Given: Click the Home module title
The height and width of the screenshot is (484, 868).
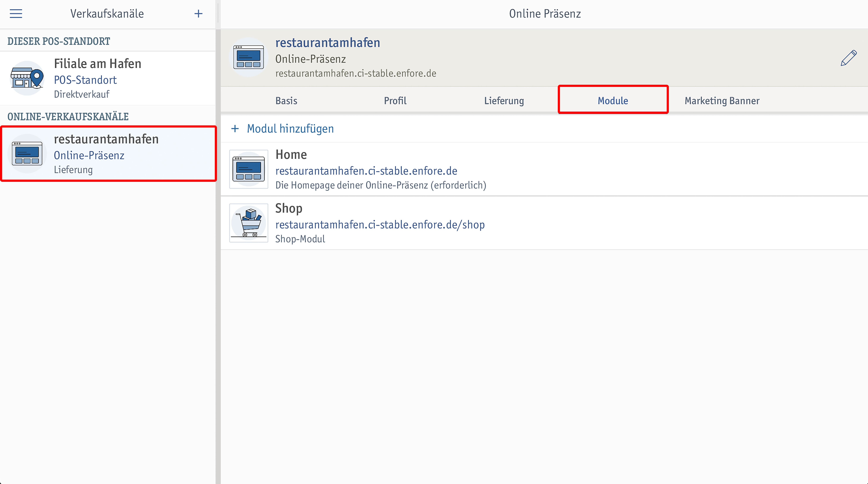Looking at the screenshot, I should click(291, 154).
